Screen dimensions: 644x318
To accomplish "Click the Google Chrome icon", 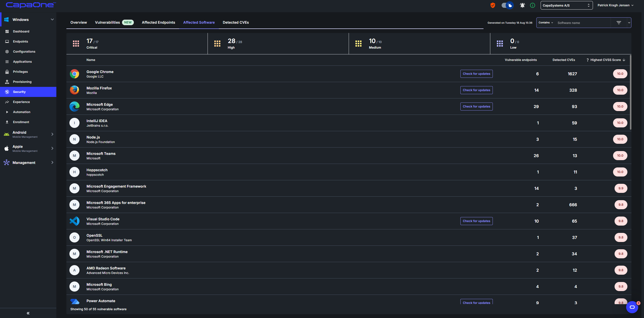I will [74, 74].
